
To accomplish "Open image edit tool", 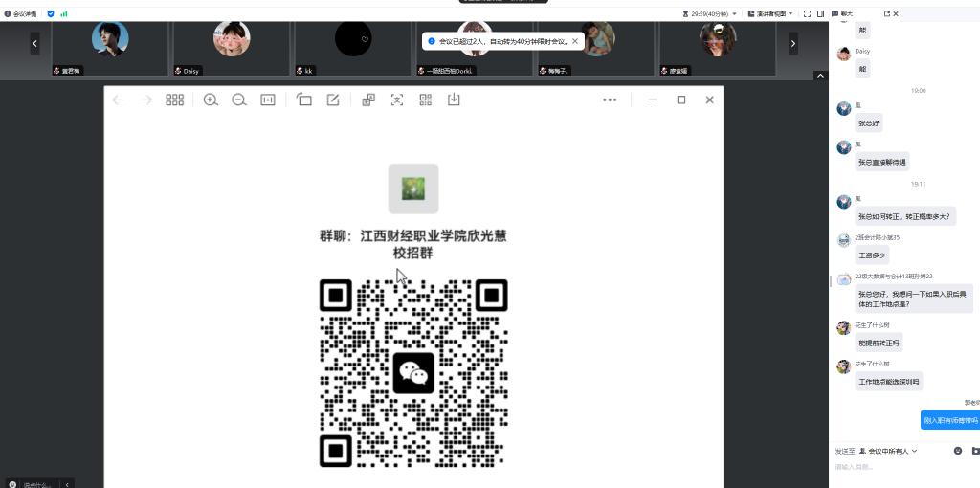I will pos(333,100).
